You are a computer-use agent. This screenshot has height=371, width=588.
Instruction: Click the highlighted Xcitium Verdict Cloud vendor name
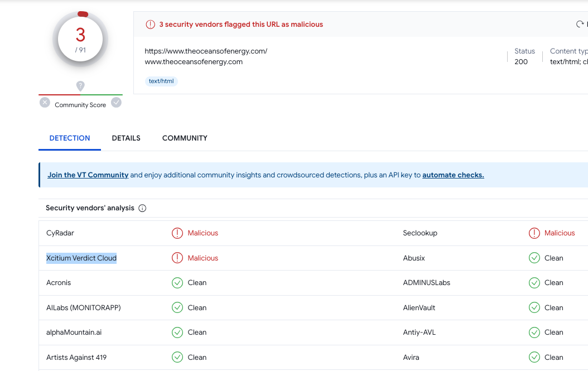(81, 258)
